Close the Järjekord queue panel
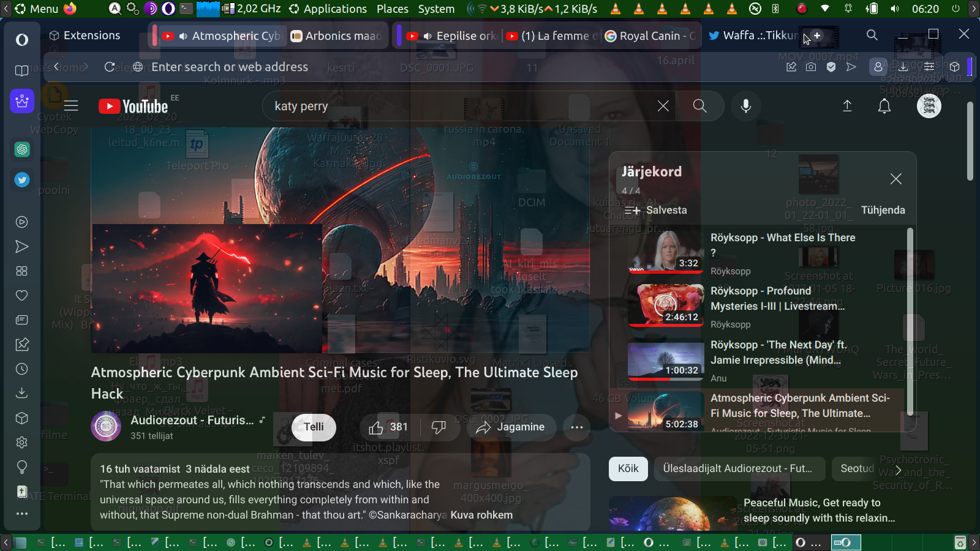This screenshot has height=551, width=980. (x=896, y=179)
